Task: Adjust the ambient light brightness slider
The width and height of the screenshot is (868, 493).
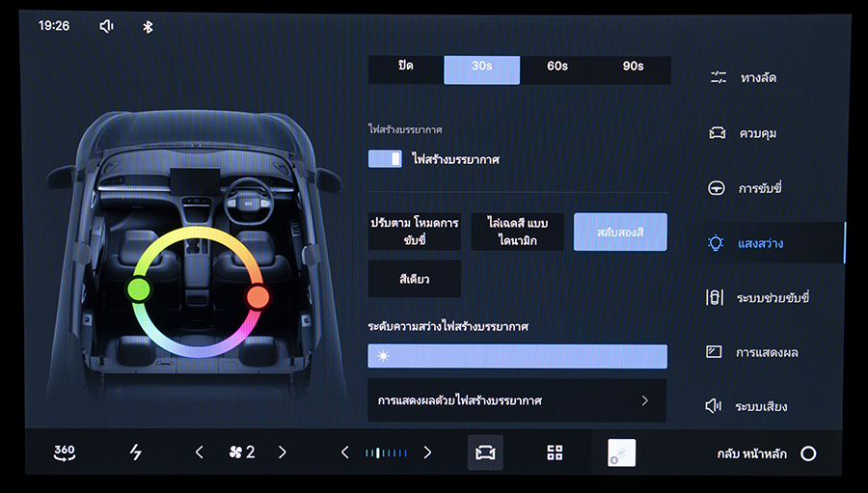Action: click(x=517, y=357)
